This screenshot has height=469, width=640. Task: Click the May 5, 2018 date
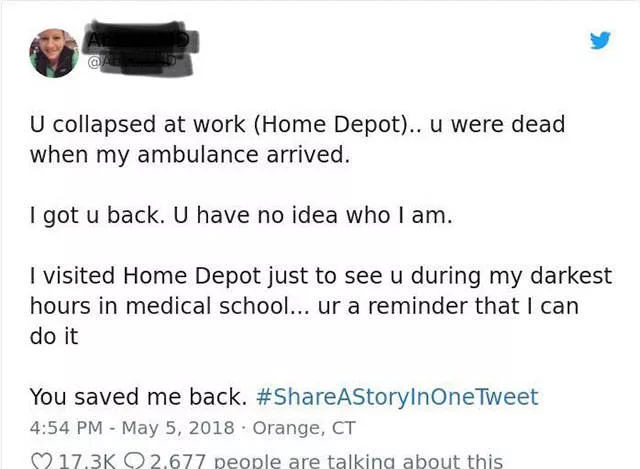(172, 428)
